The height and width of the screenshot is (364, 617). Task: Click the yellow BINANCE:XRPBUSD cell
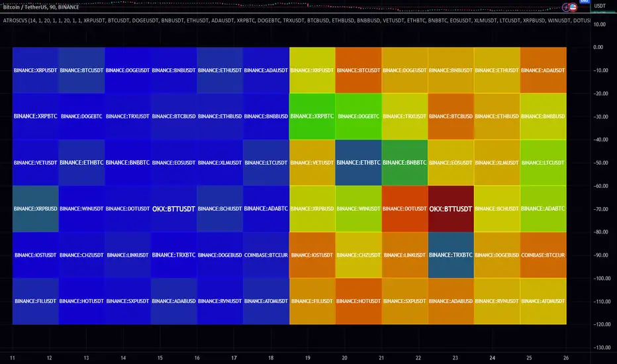tap(312, 209)
